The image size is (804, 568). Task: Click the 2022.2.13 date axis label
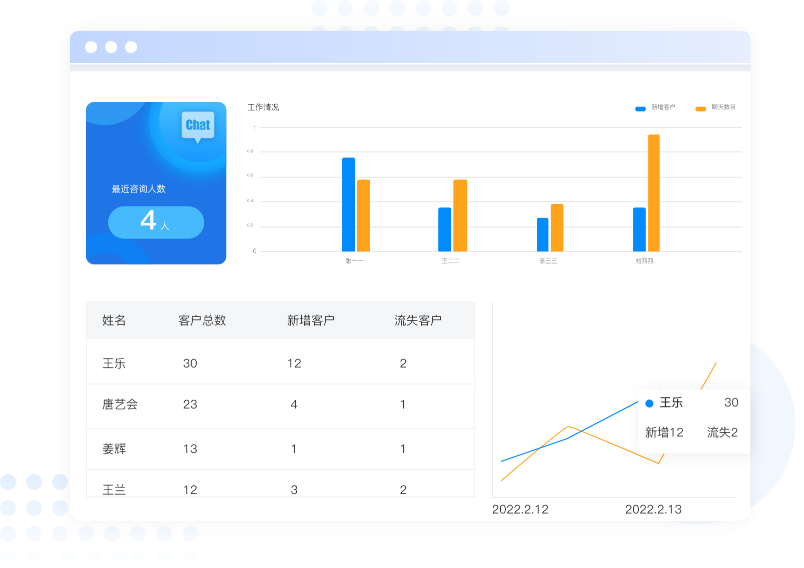[653, 509]
